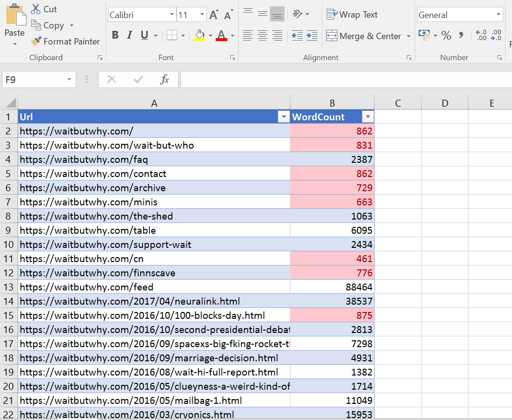Toggle underline formatting
This screenshot has height=420, width=512.
144,35
